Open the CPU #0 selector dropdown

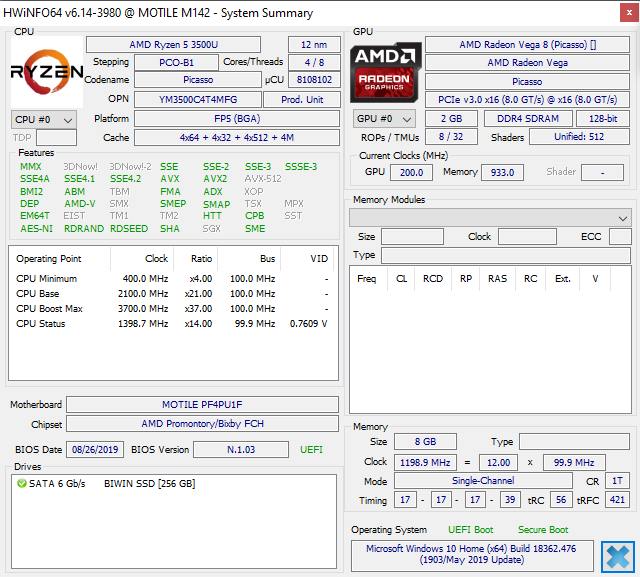tap(44, 120)
